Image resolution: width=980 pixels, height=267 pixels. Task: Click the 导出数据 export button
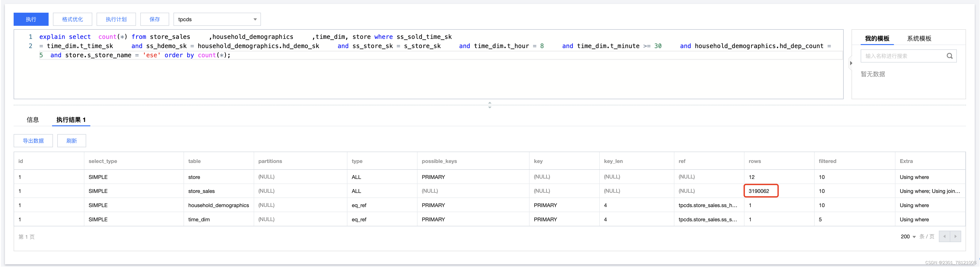click(33, 141)
